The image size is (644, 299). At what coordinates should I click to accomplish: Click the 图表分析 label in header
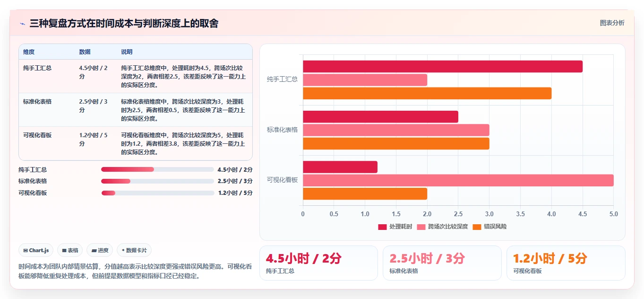(612, 23)
